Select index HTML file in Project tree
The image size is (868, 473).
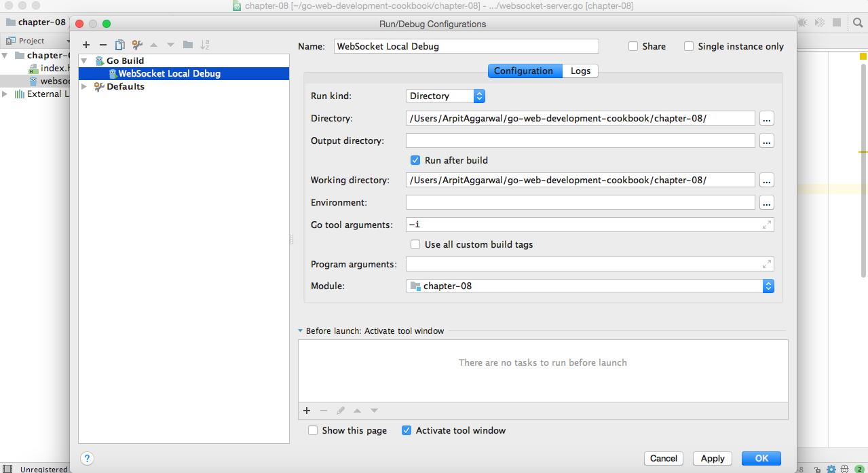(48, 69)
